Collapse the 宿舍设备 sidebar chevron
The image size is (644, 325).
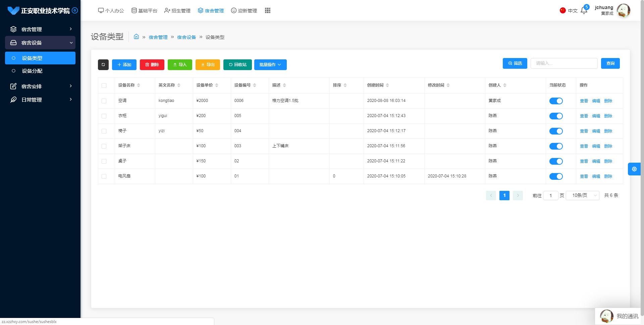coord(71,43)
